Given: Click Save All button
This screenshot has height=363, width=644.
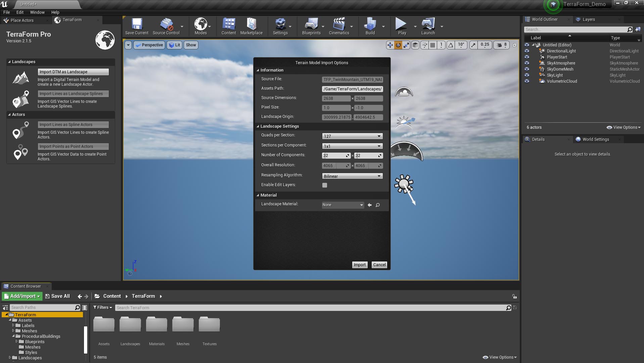Looking at the screenshot, I should click(x=57, y=296).
